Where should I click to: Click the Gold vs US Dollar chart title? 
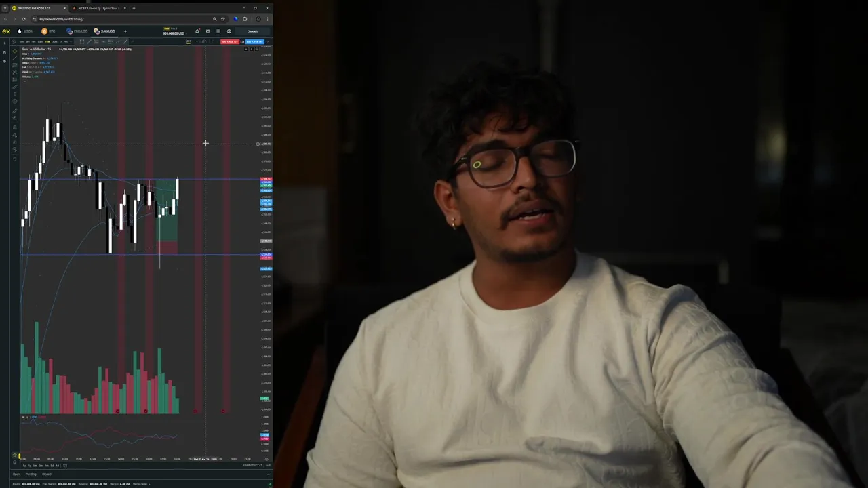coord(37,49)
